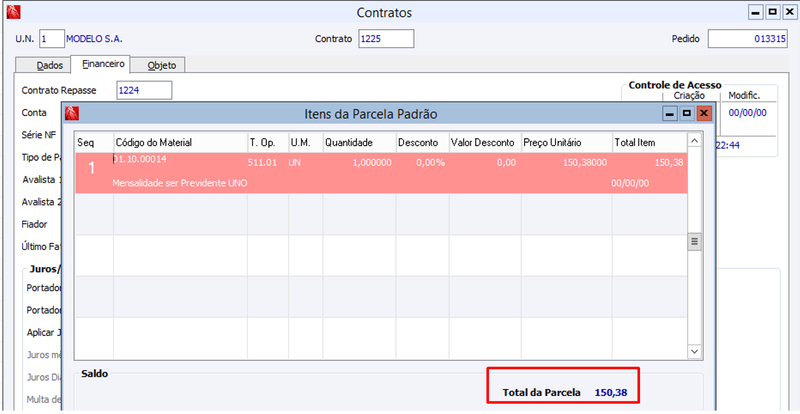Close the Contratos window
The image size is (800, 414).
coord(789,12)
